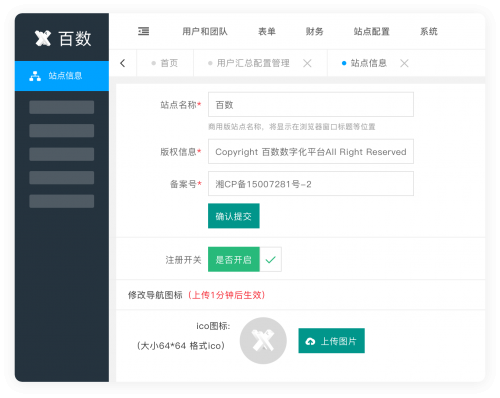The image size is (500, 398).
Task: Focus the 备案号 input field
Action: (311, 184)
